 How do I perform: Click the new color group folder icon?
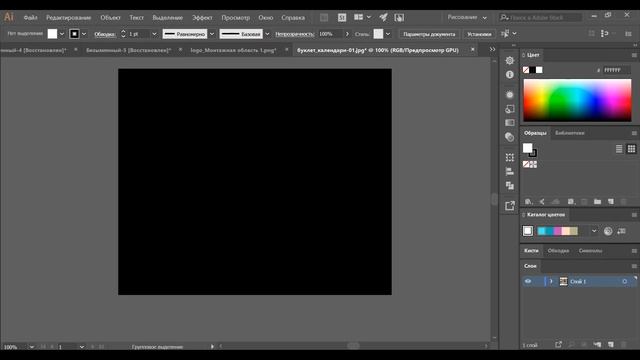(597, 202)
